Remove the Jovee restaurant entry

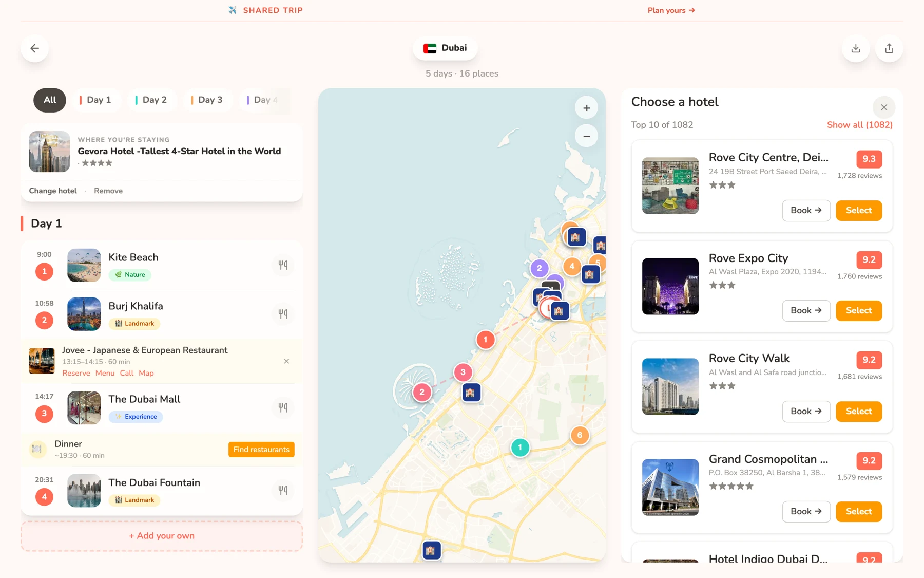tap(286, 361)
